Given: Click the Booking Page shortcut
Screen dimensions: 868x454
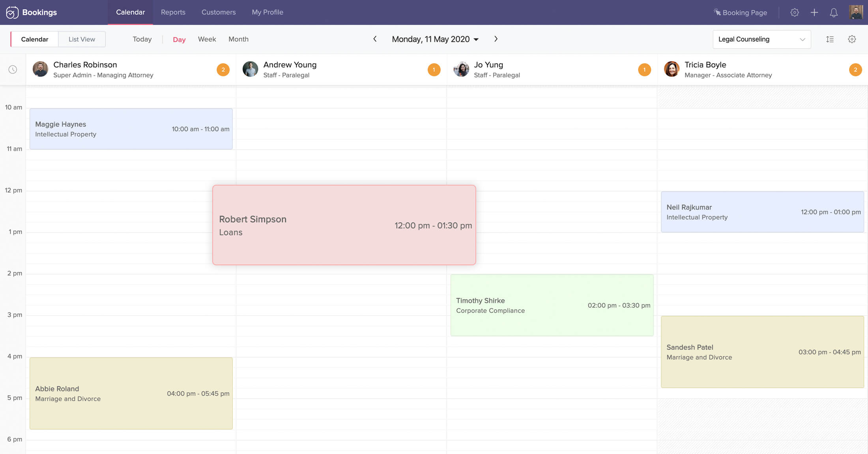Looking at the screenshot, I should tap(740, 12).
